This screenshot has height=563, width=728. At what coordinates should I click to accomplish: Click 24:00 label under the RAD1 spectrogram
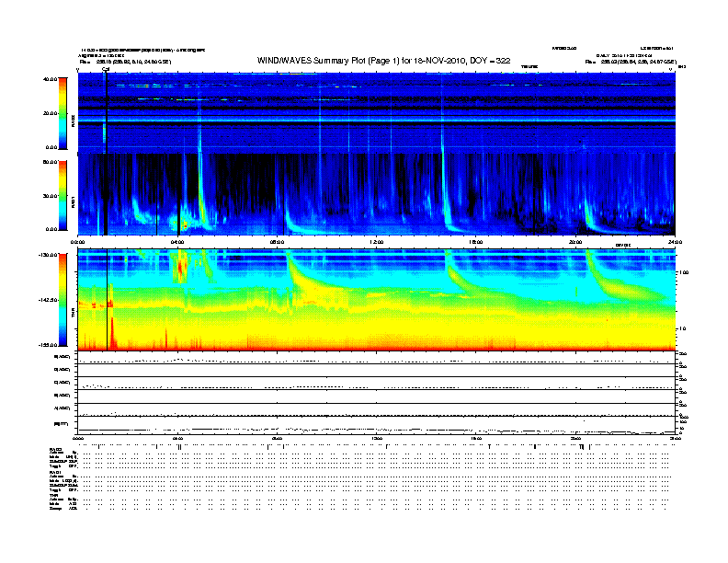pyautogui.click(x=675, y=242)
